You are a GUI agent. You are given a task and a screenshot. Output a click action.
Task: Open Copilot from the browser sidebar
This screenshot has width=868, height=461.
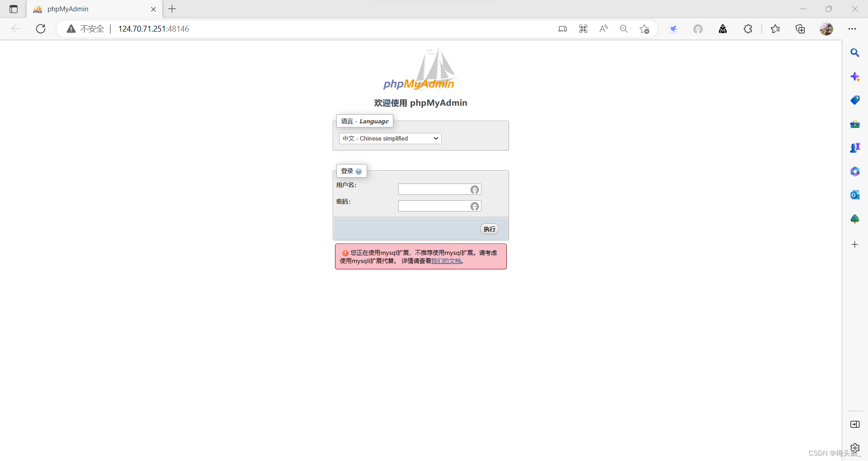855,77
